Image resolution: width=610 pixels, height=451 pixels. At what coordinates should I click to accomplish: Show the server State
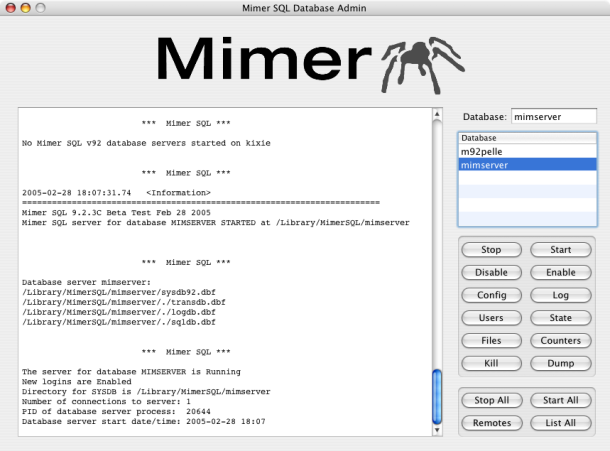tap(561, 318)
